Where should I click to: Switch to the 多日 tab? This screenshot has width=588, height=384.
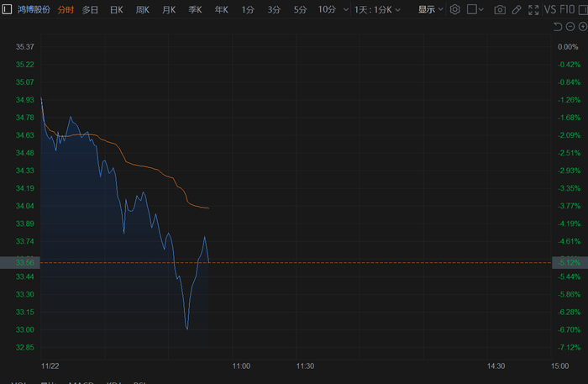tap(90, 9)
